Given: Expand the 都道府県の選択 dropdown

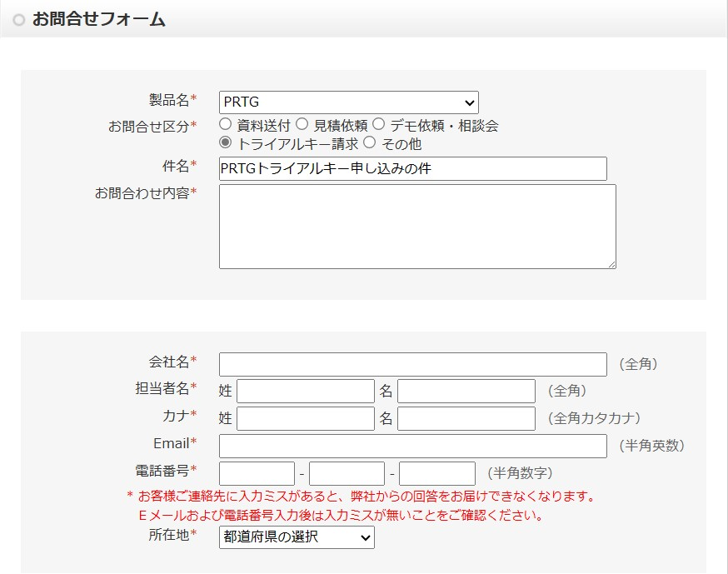Looking at the screenshot, I should [x=297, y=537].
